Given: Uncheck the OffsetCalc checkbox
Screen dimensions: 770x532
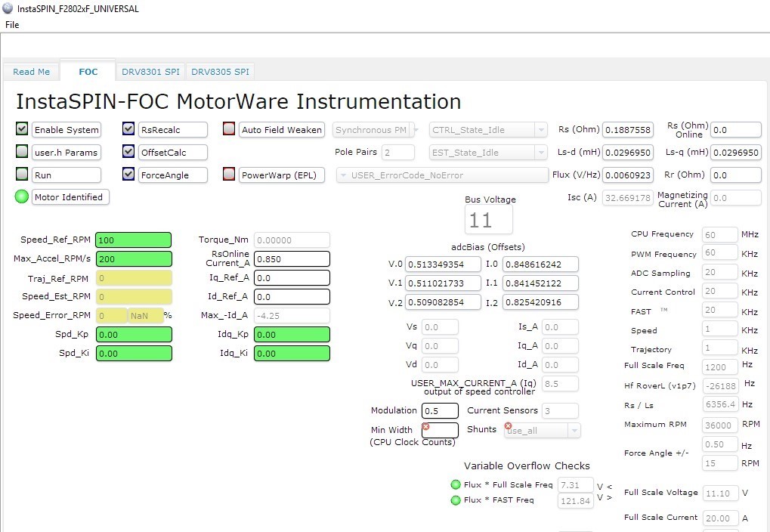Looking at the screenshot, I should [x=128, y=151].
